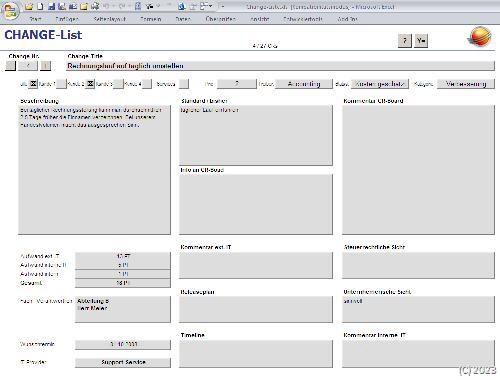Viewport: 500px width, 380px height.
Task: Click the filter button beside help
Action: coord(421,41)
